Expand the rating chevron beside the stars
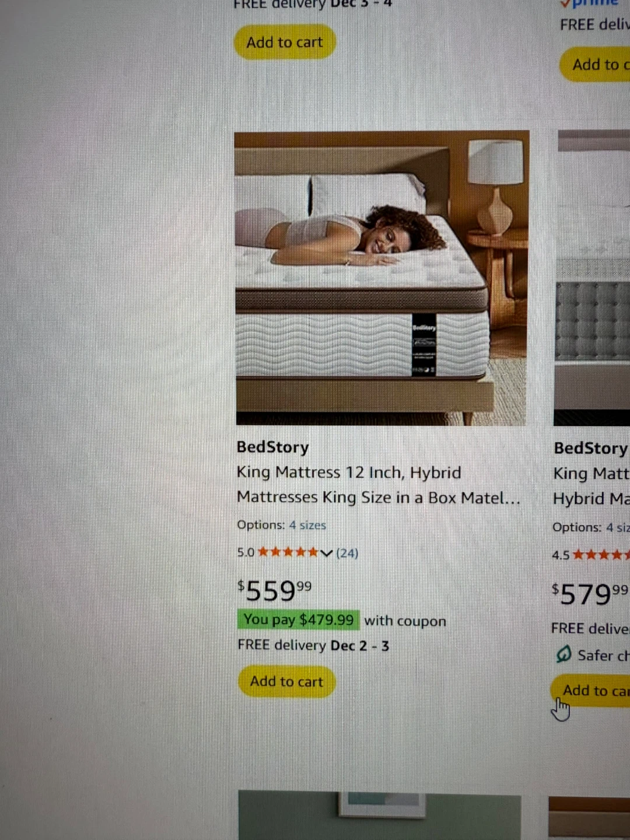Screen dimensions: 630x840 pos(327,553)
